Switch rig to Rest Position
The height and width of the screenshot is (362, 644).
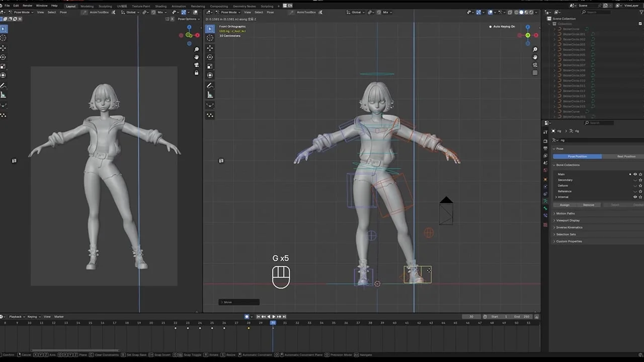click(x=626, y=156)
